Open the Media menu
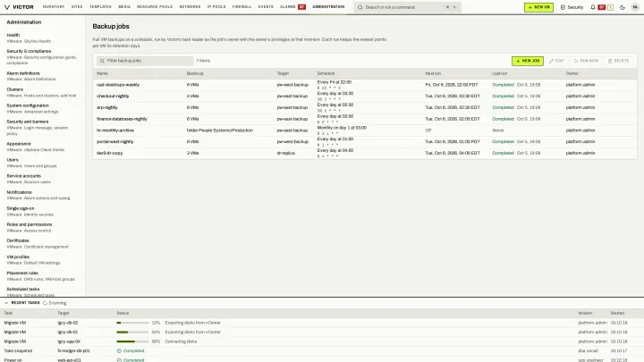 [124, 7]
